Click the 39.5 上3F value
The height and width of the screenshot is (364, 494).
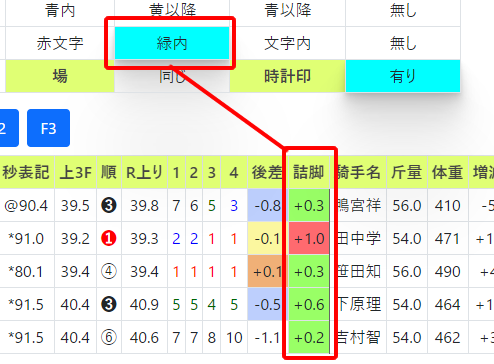click(75, 206)
